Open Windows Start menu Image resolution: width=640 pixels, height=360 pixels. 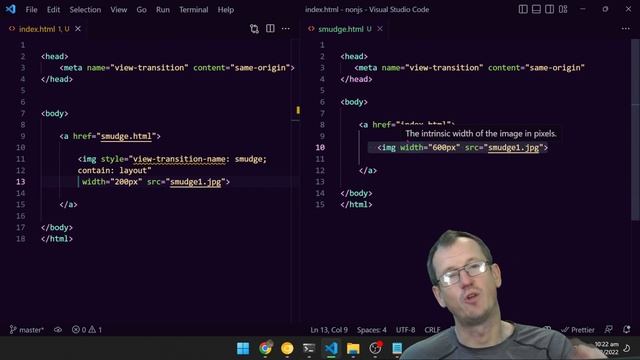(x=243, y=348)
